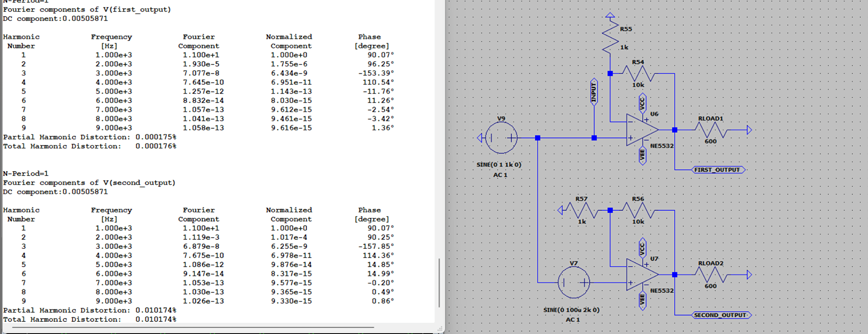Click the ground symbol right of RLOAD1
Screen dimensions: 868x334
749,130
